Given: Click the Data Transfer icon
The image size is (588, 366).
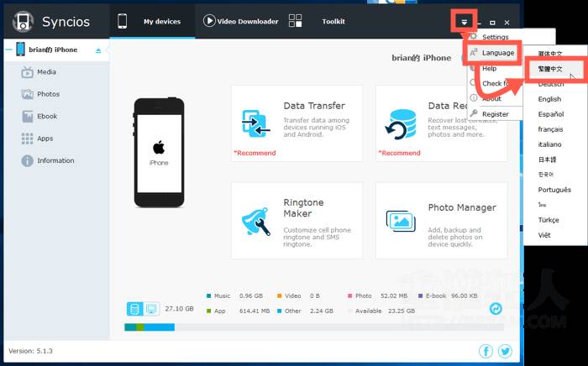Looking at the screenshot, I should tap(256, 123).
